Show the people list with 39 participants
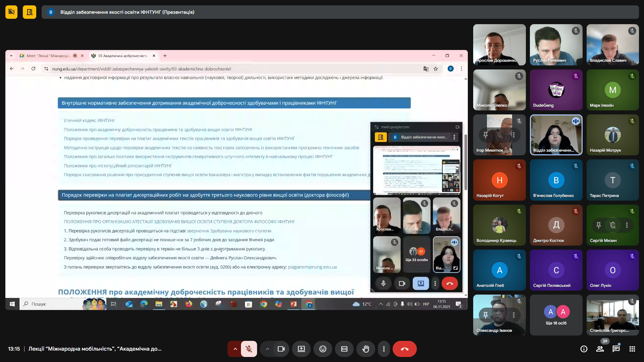The width and height of the screenshot is (644, 362). (600, 349)
